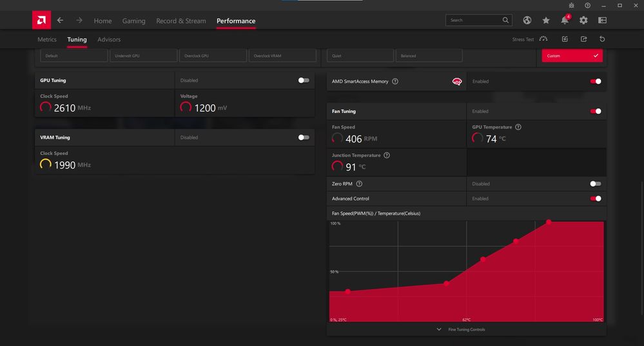
Task: Select the Default tuning preset
Action: click(x=74, y=56)
